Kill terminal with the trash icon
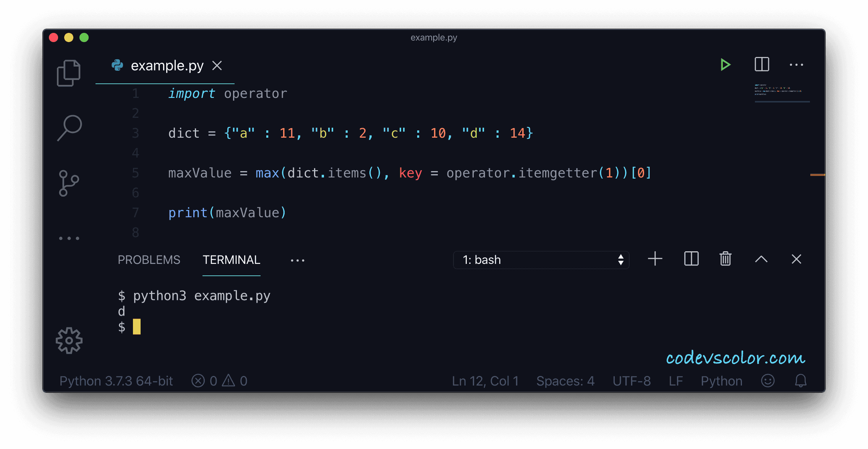 (x=725, y=259)
